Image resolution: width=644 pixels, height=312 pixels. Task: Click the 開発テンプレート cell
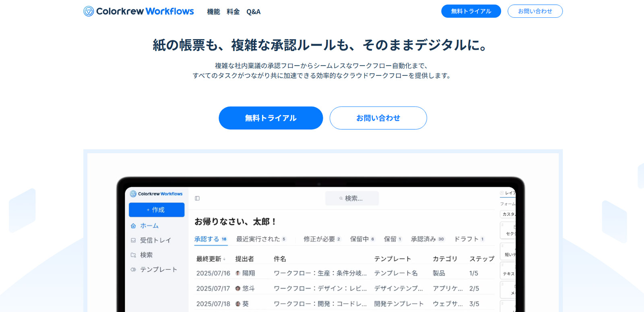[x=399, y=304]
